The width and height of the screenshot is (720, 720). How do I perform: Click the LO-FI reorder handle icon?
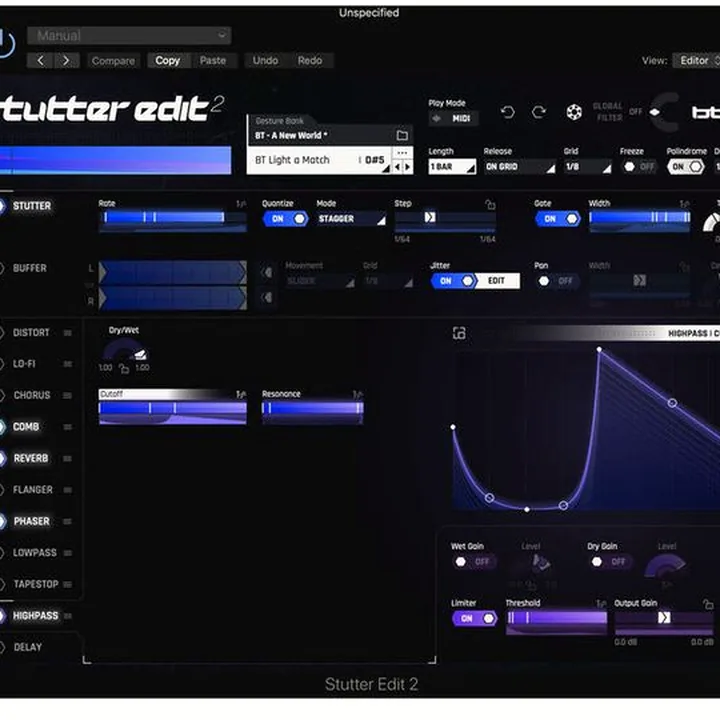click(x=68, y=364)
